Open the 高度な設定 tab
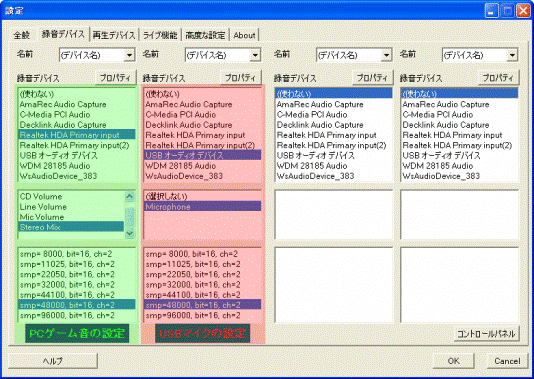This screenshot has height=379, width=534. pos(205,35)
